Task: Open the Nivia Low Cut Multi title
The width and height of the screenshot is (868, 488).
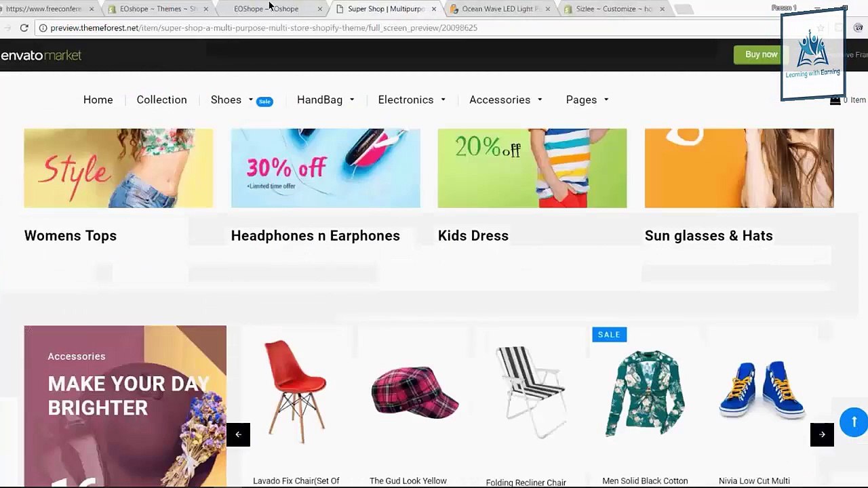Action: [x=754, y=481]
